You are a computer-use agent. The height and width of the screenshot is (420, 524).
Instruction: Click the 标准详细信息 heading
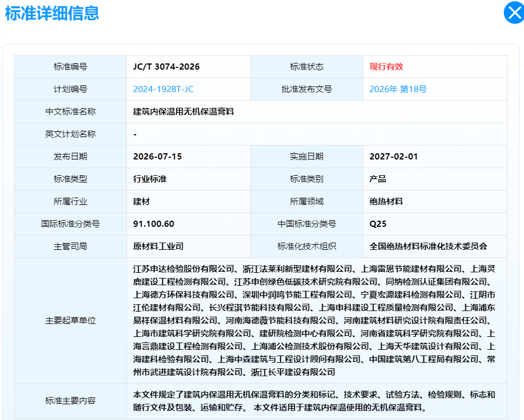click(x=52, y=13)
